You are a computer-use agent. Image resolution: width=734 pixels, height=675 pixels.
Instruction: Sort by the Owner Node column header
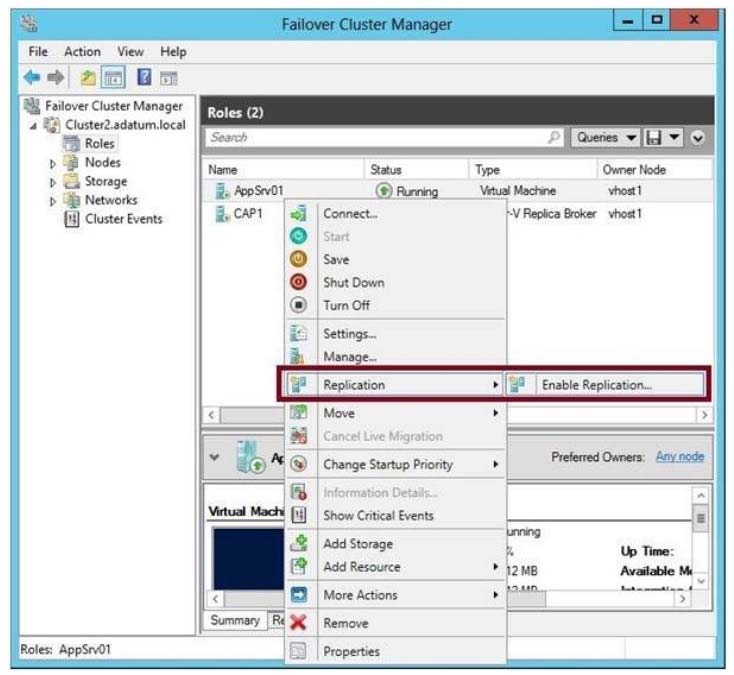click(654, 169)
